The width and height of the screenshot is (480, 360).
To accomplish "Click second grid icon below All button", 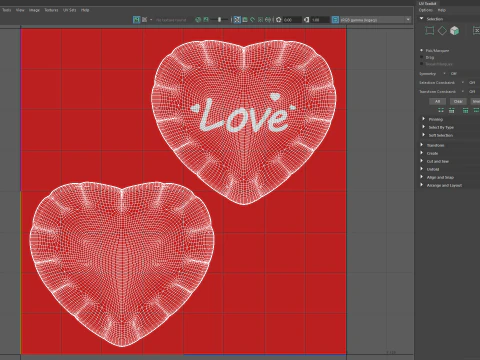I will pos(452,110).
